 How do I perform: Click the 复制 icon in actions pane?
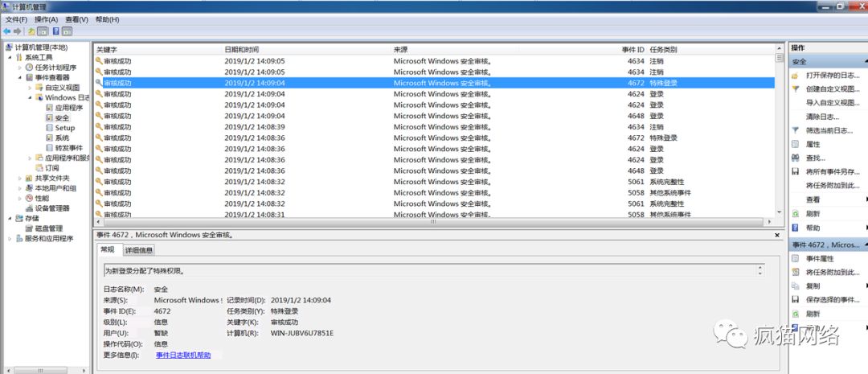[x=796, y=286]
